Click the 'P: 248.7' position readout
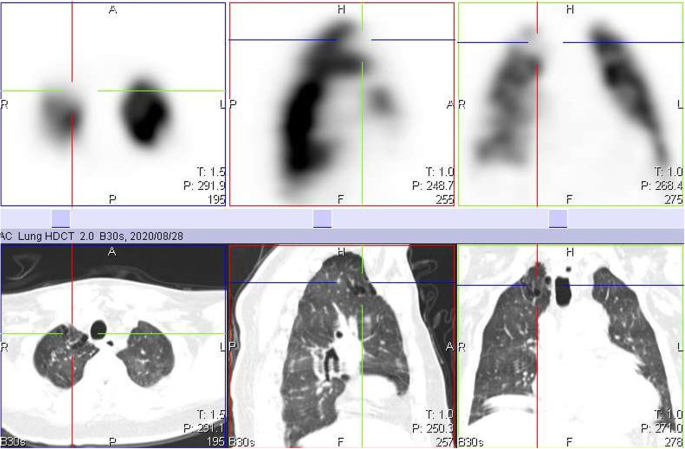Screen dimensions: 685x449 pos(433,186)
